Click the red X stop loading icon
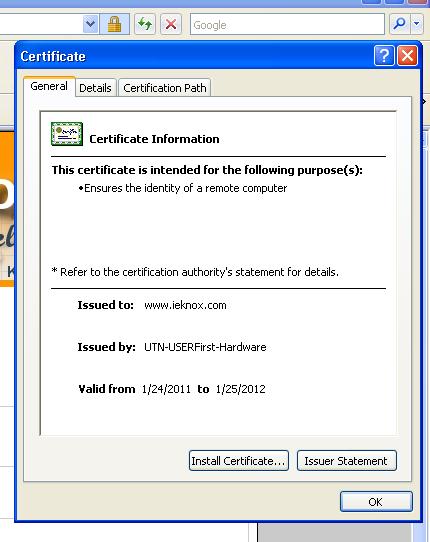430x542 pixels. (x=171, y=24)
